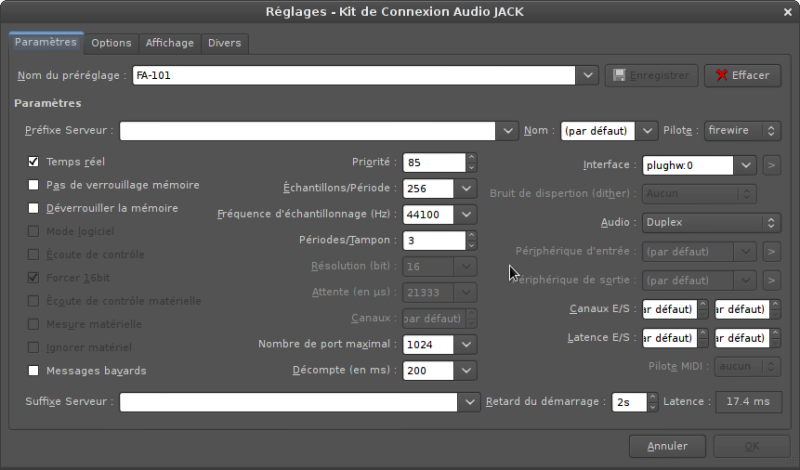Open the Nombre de port maximal dropdown
The width and height of the screenshot is (800, 470).
tap(466, 344)
